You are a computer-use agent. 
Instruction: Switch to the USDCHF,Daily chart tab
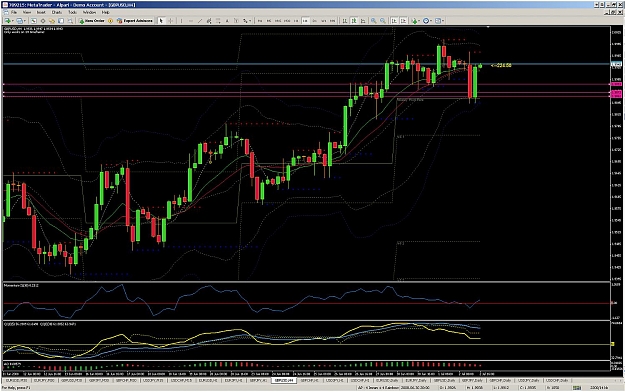pos(556,380)
